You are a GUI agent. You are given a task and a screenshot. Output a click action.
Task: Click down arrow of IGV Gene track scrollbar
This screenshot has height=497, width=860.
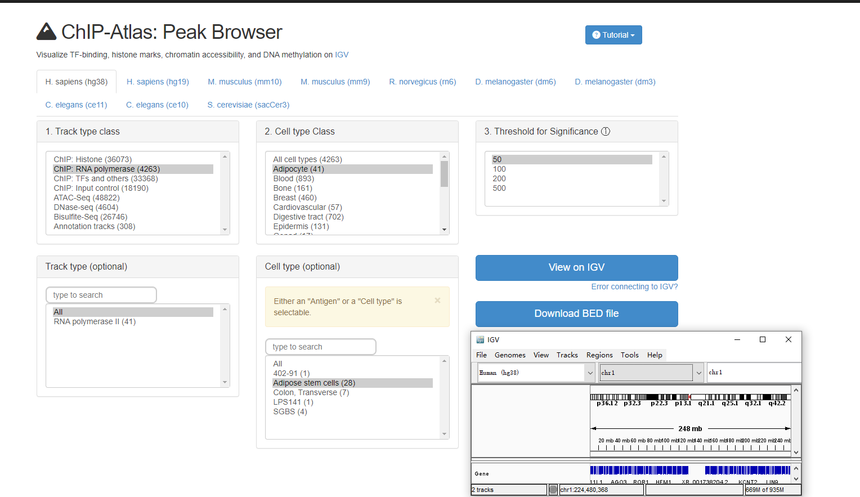(796, 479)
